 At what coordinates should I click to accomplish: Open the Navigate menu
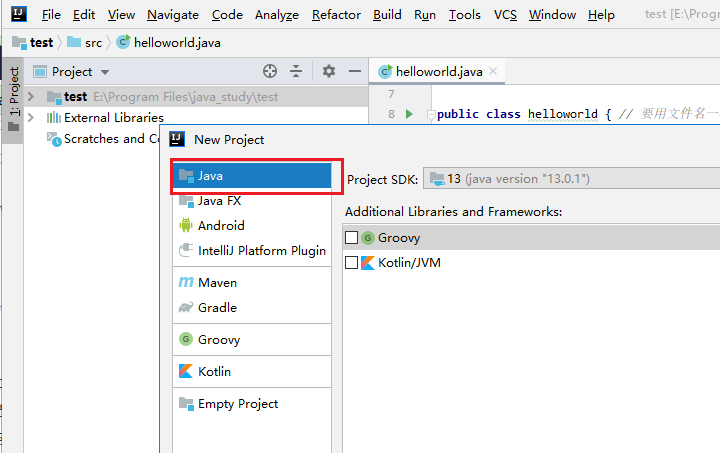[x=173, y=15]
